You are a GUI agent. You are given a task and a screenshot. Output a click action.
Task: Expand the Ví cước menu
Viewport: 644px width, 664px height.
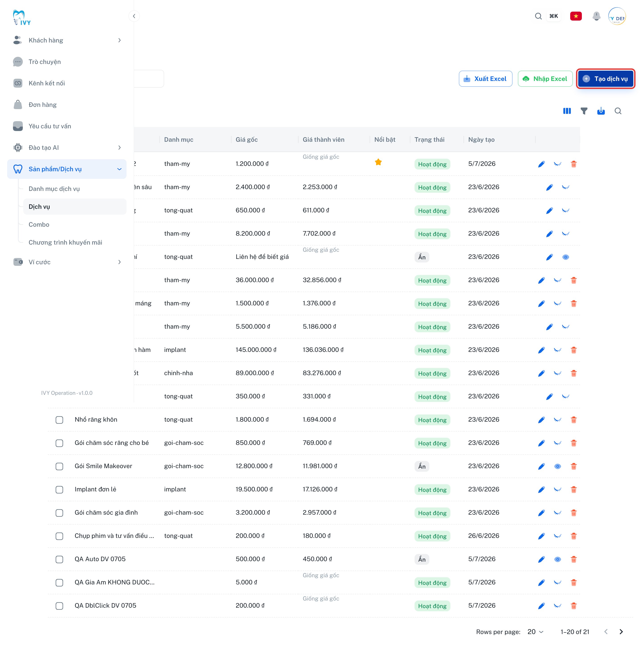[x=67, y=262]
